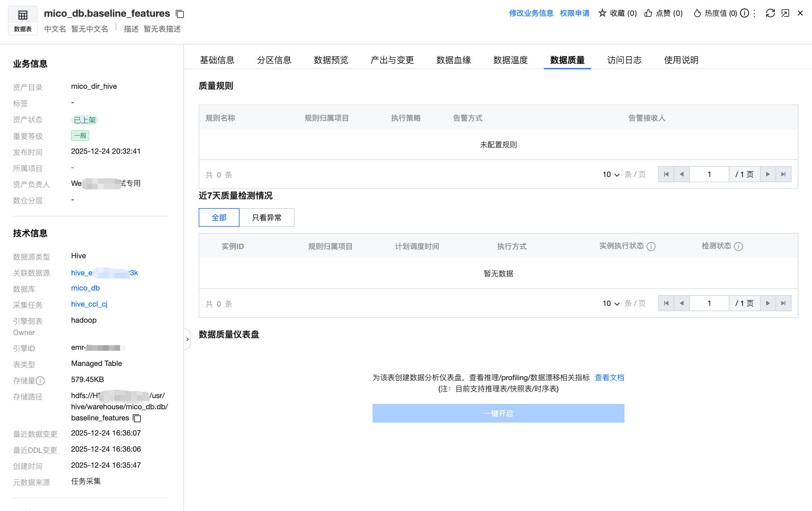The width and height of the screenshot is (812, 511).
Task: Select the 全部 filter option
Action: point(219,217)
